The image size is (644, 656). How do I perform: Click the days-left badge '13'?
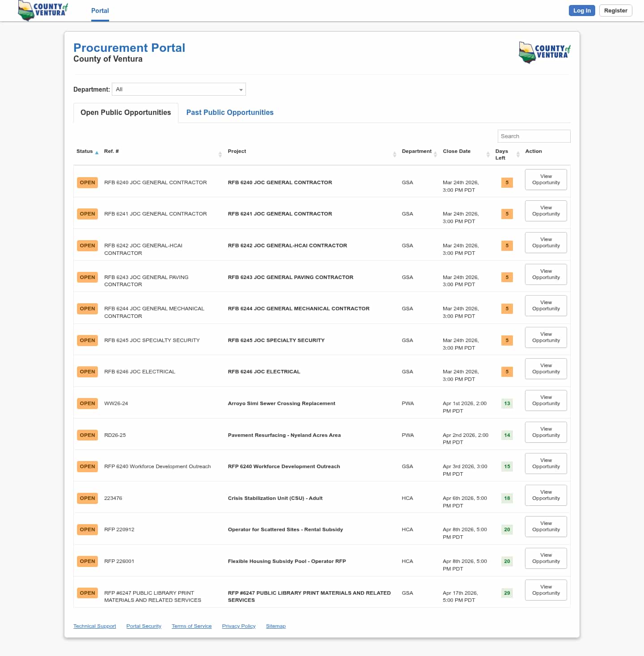(x=507, y=403)
